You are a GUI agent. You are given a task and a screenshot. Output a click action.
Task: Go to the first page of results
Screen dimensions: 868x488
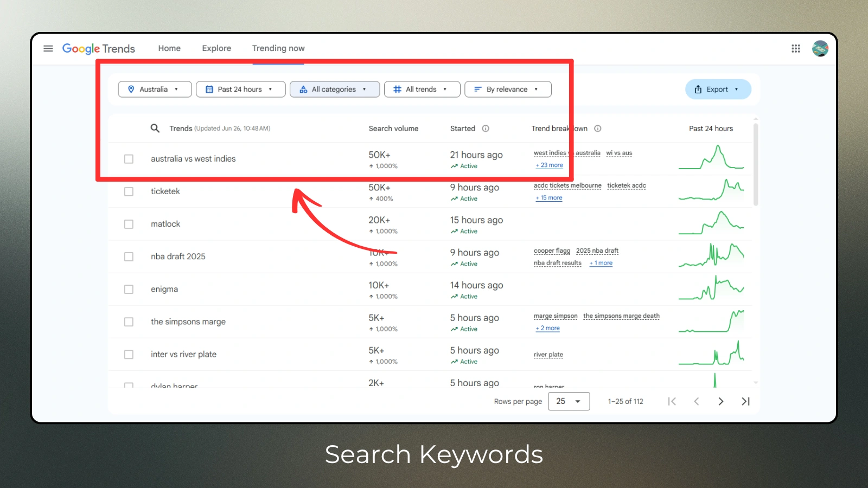point(672,401)
